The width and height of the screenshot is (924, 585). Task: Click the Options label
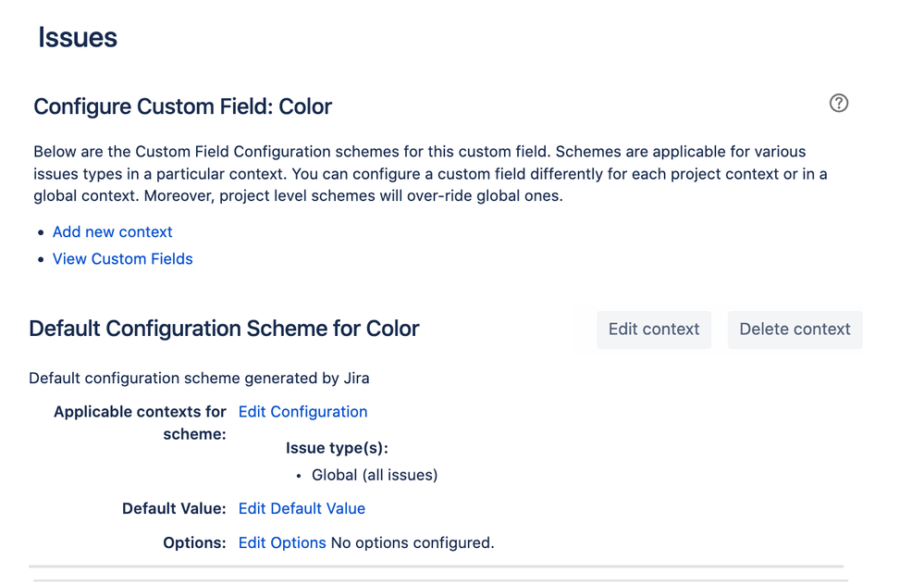point(194,542)
